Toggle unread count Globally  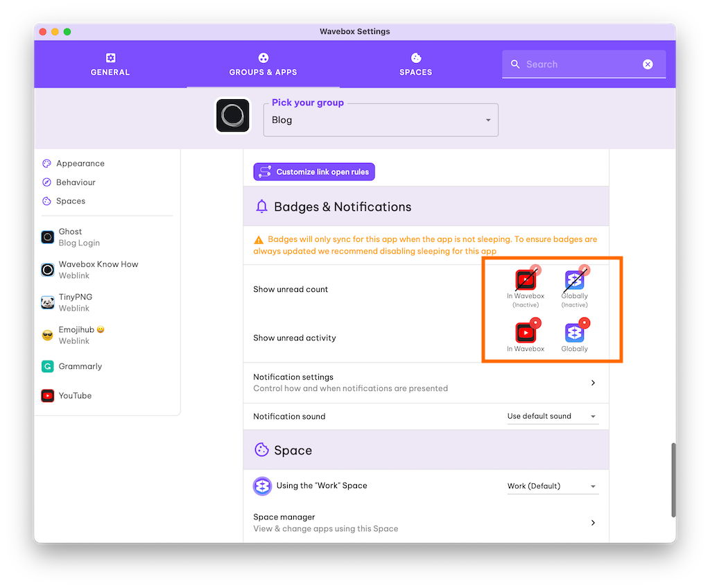[575, 286]
